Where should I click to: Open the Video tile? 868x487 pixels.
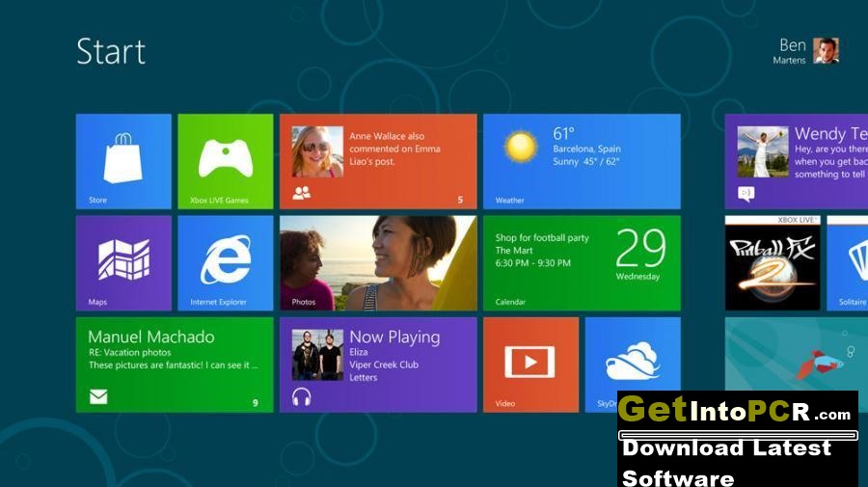(x=530, y=365)
